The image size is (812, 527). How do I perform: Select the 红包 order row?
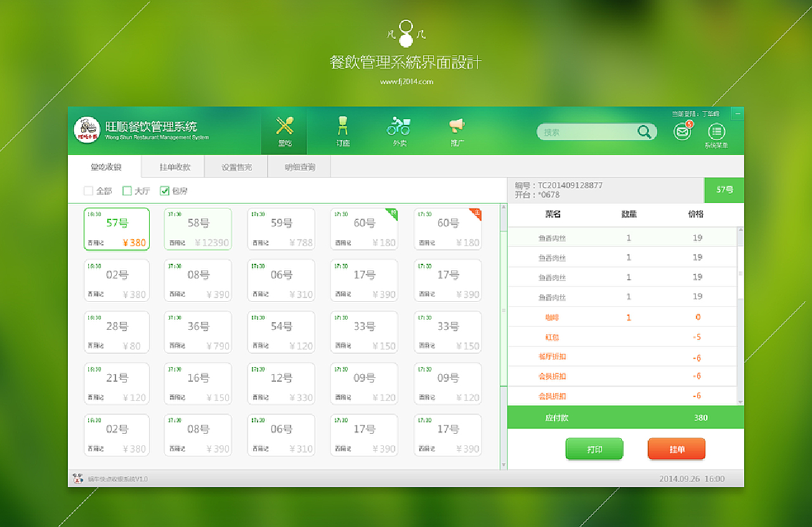[x=622, y=337]
